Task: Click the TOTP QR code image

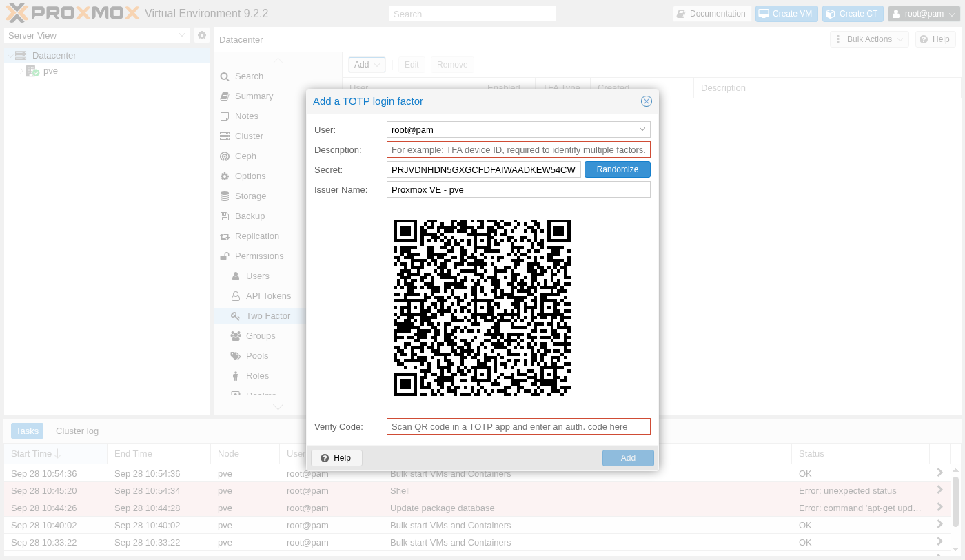Action: pyautogui.click(x=482, y=308)
